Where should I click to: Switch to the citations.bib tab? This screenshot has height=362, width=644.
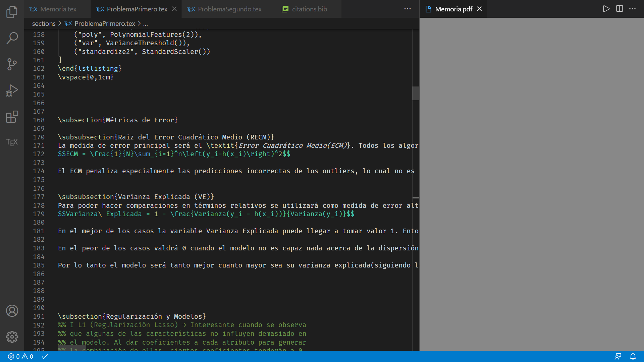click(310, 9)
